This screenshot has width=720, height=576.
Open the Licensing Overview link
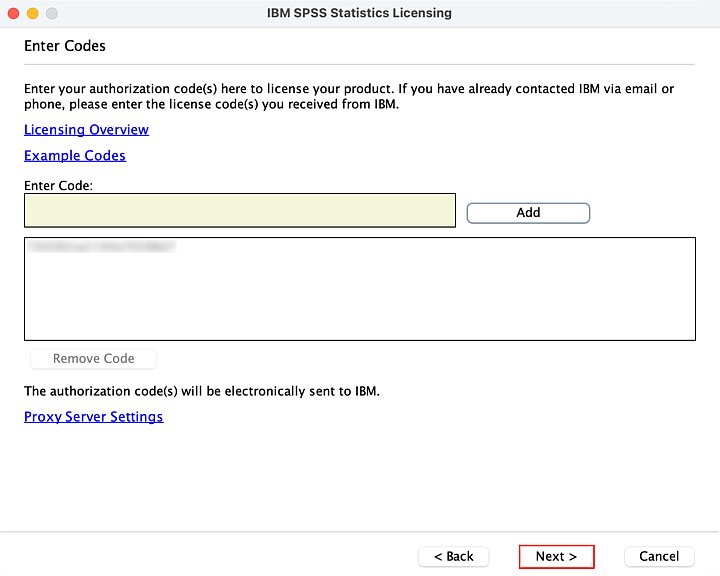86,130
